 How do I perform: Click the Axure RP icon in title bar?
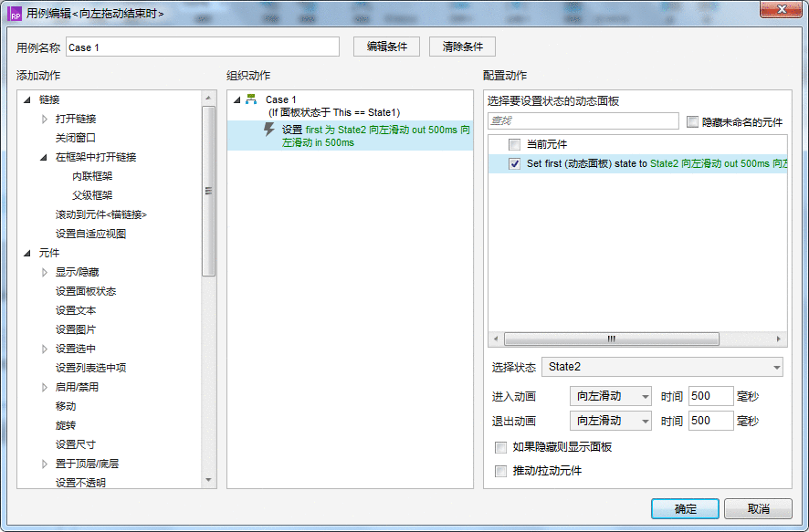[16, 14]
